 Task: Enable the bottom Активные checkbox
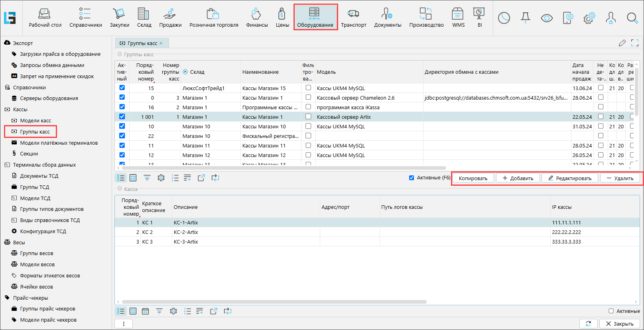click(x=611, y=311)
